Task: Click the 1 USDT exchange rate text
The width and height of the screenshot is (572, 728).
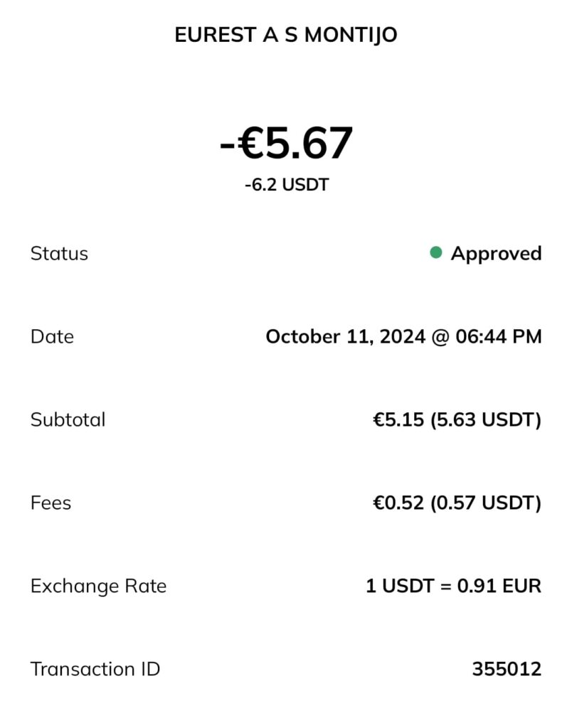Action: [x=400, y=586]
